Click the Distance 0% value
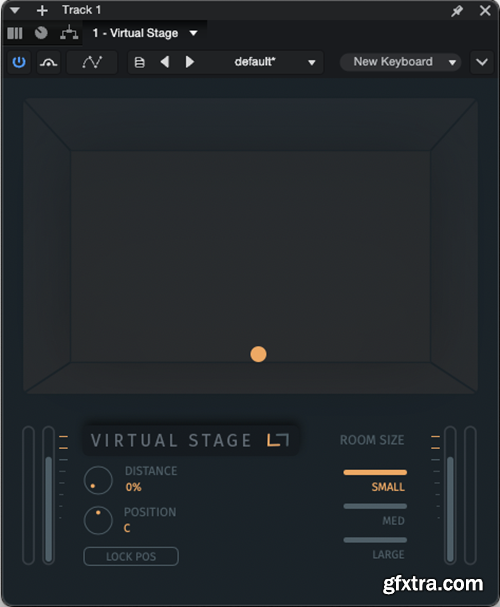Viewport: 500px width, 607px height. point(133,487)
